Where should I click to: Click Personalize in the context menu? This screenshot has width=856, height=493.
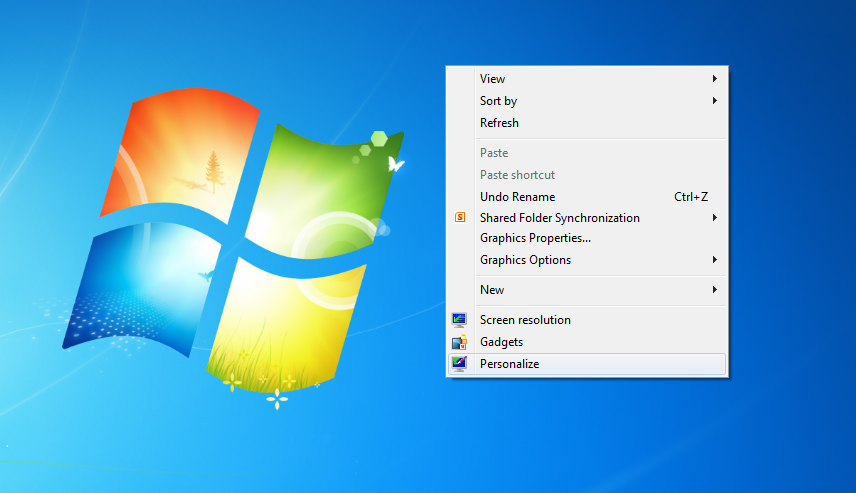click(x=587, y=364)
